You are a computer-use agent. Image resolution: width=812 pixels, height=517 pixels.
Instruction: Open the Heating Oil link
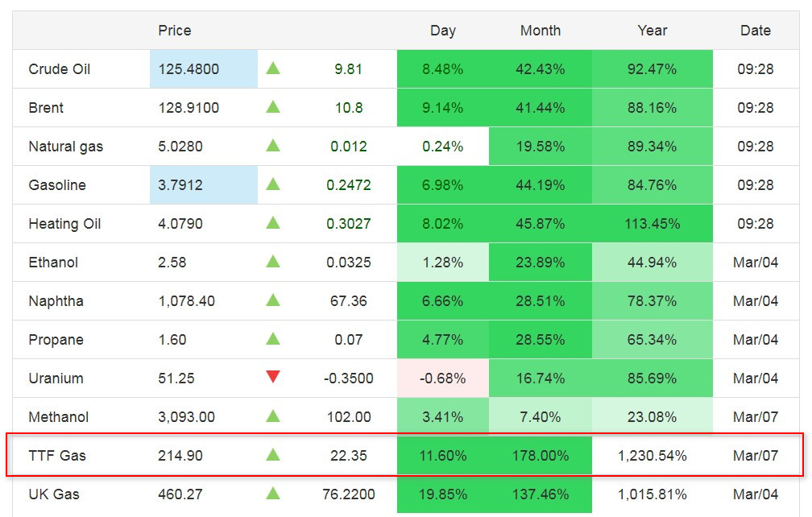coord(64,224)
